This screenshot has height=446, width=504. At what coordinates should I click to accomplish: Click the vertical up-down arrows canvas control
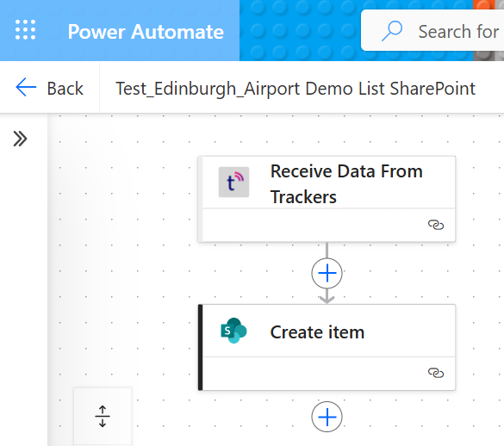pos(103,417)
